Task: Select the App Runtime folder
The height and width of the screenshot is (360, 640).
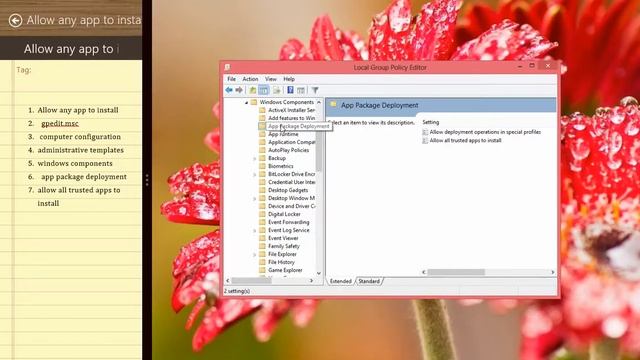Action: [283, 134]
